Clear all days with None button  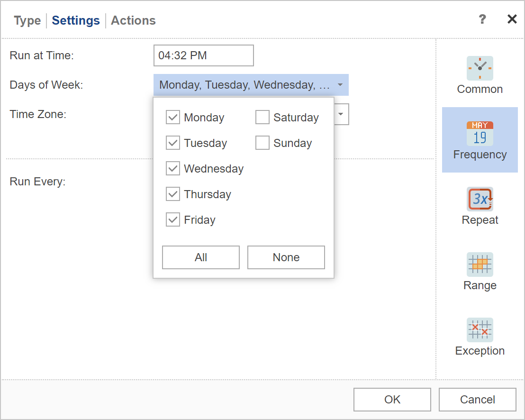click(x=286, y=257)
